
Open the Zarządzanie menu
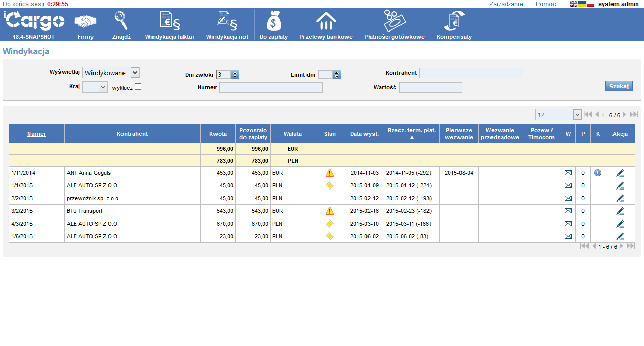tap(506, 4)
